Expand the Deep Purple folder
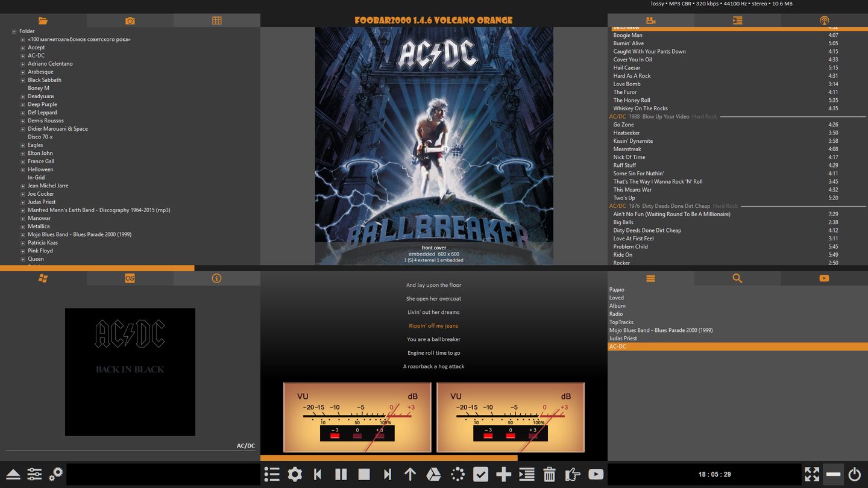 point(23,104)
